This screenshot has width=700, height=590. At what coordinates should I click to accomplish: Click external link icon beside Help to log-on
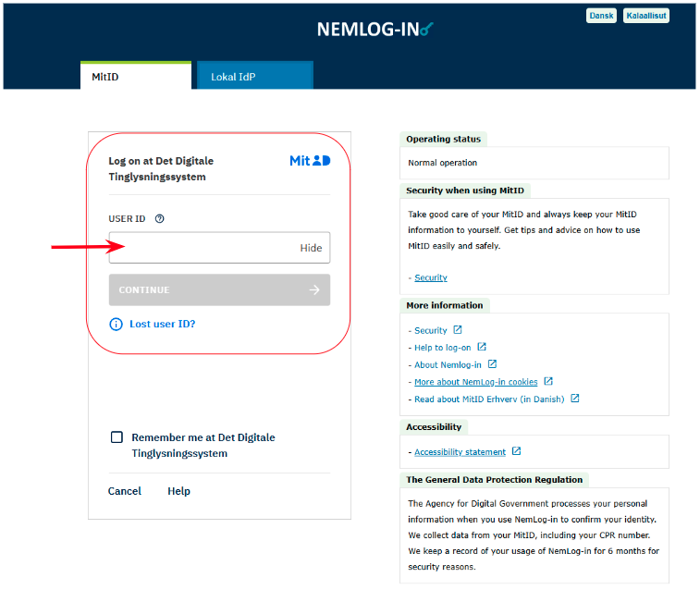click(x=482, y=347)
